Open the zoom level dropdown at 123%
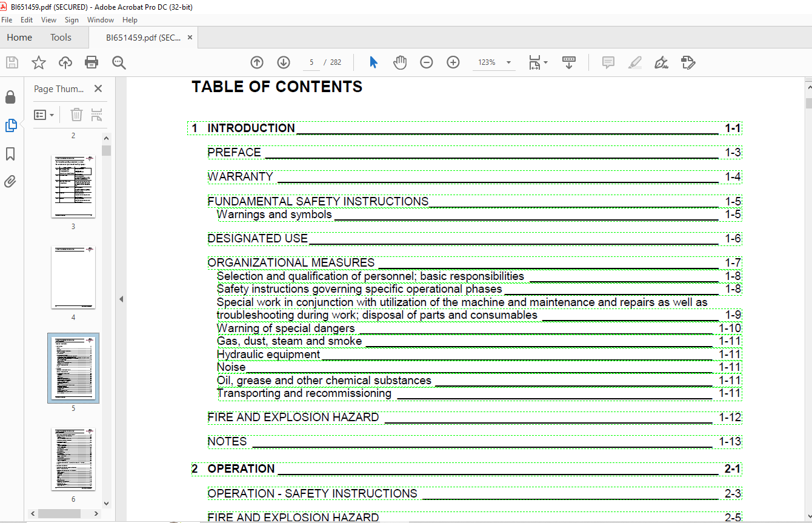 click(x=508, y=62)
